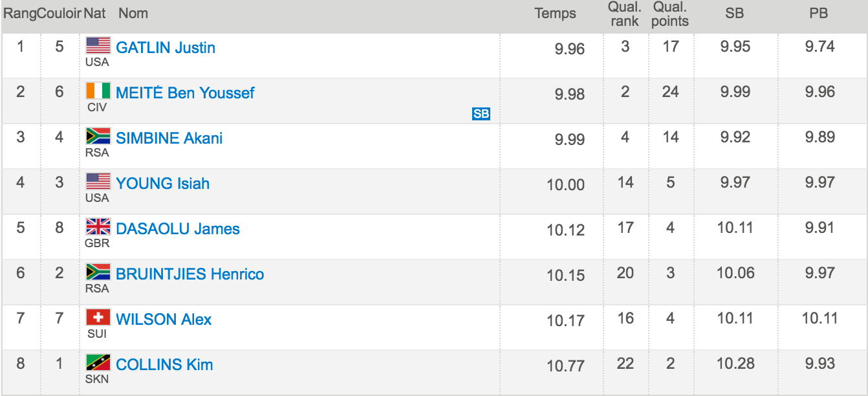Open WILSON Alex profile link
The image size is (868, 396).
tap(164, 320)
